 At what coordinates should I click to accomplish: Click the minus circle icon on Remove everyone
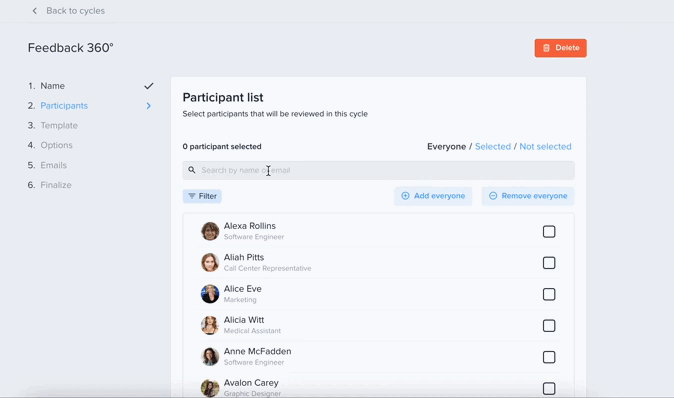493,196
